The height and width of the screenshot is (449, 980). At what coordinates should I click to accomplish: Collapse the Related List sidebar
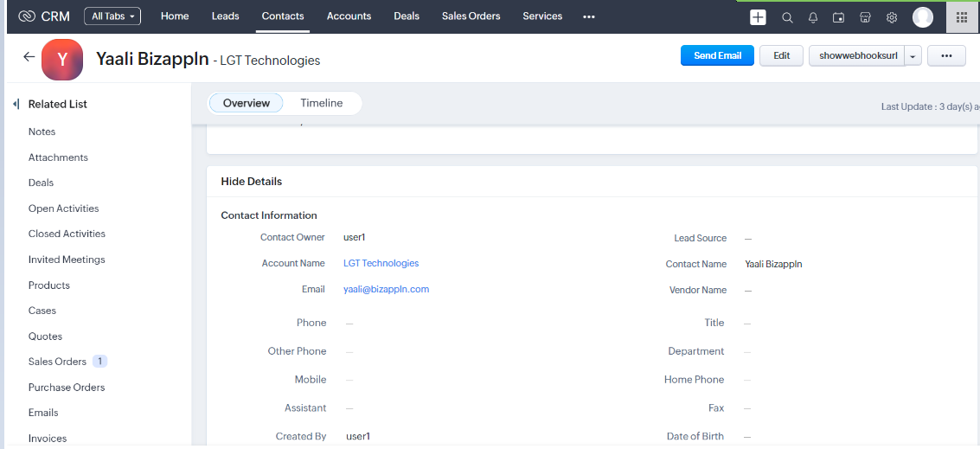pos(16,104)
